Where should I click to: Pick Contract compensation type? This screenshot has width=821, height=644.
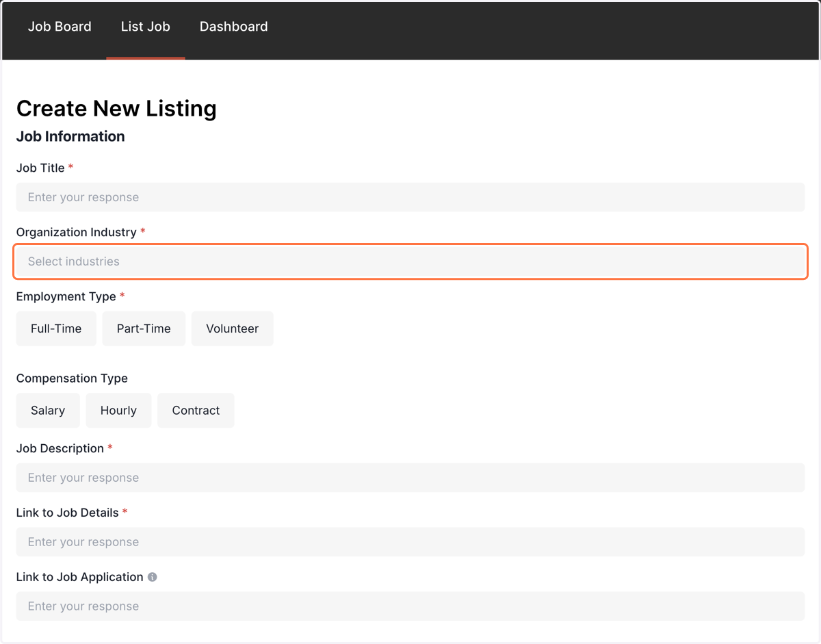(196, 411)
